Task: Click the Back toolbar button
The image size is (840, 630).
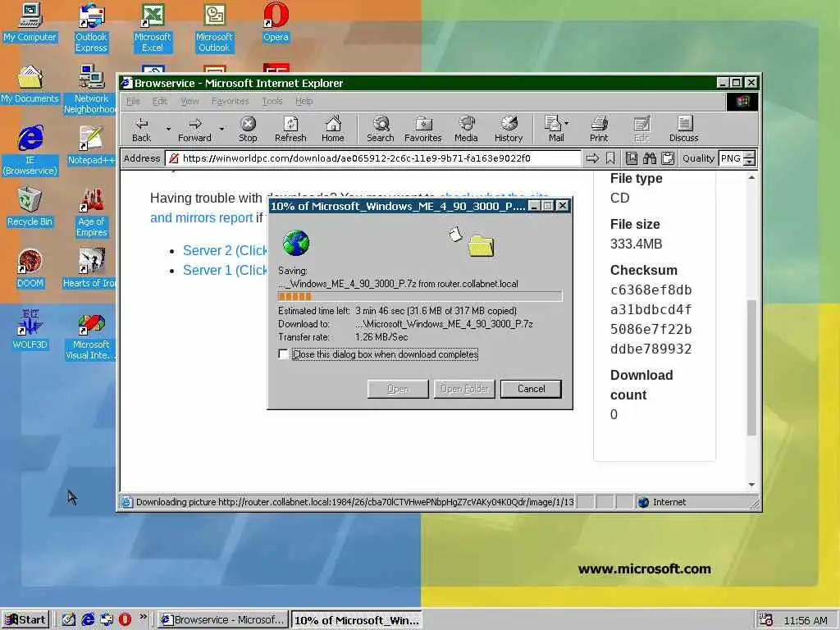Action: (x=141, y=129)
